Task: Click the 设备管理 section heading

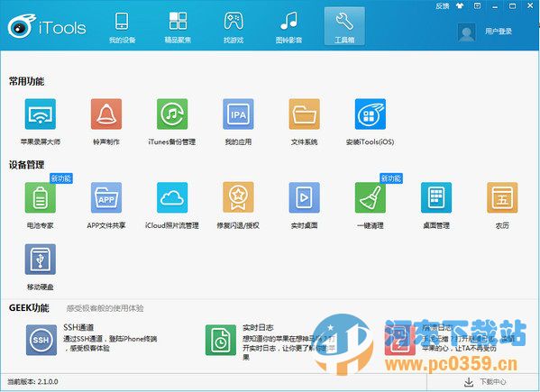Action: pos(26,165)
